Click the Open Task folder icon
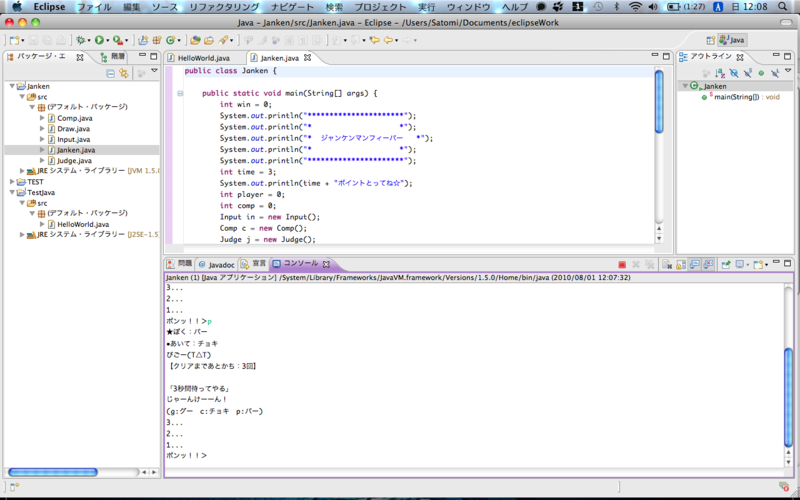Image resolution: width=800 pixels, height=500 pixels. pyautogui.click(x=209, y=40)
